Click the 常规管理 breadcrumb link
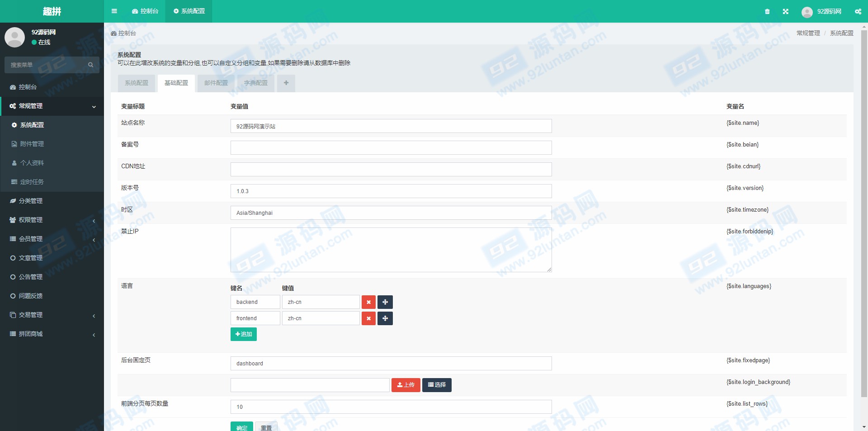Screen dimensions: 868x431 (808, 33)
